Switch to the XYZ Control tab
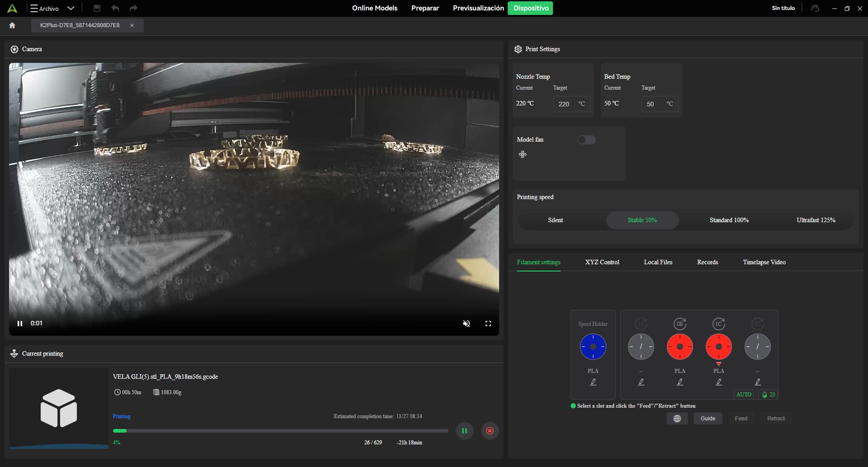 point(602,262)
